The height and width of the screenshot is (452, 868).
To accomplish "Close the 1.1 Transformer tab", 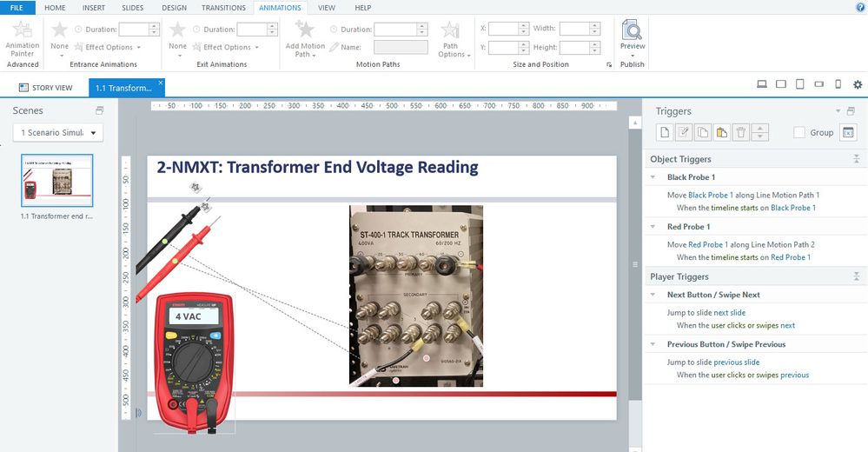I will tap(161, 83).
